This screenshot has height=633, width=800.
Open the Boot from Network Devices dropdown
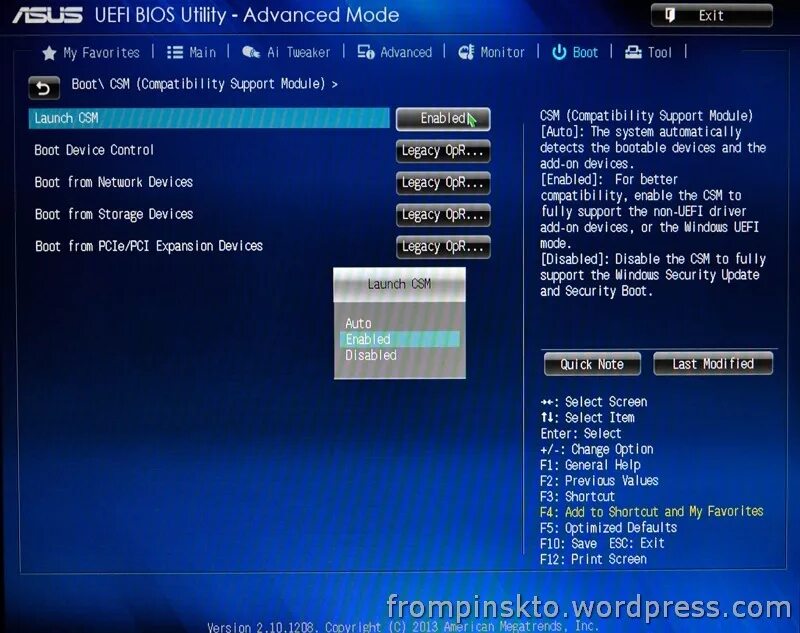443,183
